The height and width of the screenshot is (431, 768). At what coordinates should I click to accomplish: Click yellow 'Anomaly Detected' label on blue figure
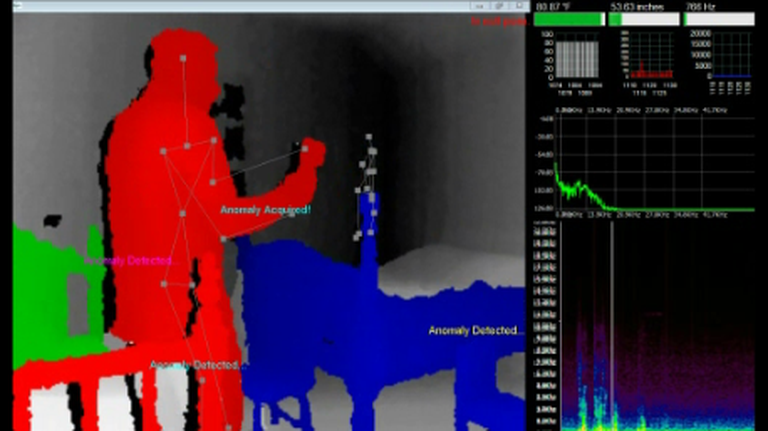[x=474, y=330]
